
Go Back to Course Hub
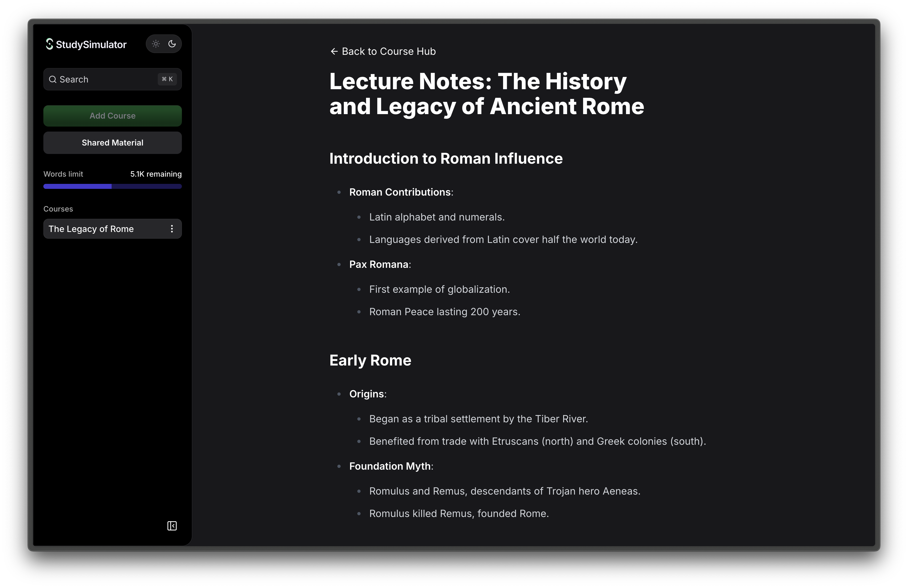click(x=388, y=52)
